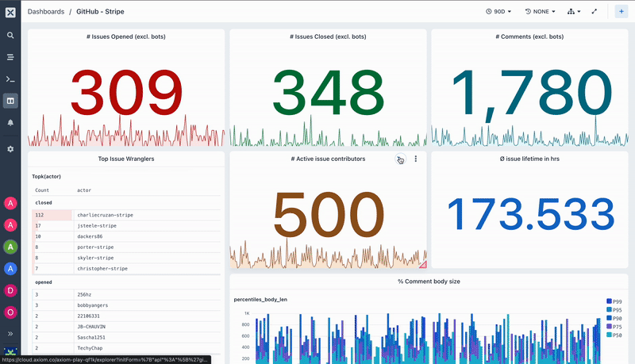Click the Ø issue lifetime in hrs title

point(529,159)
